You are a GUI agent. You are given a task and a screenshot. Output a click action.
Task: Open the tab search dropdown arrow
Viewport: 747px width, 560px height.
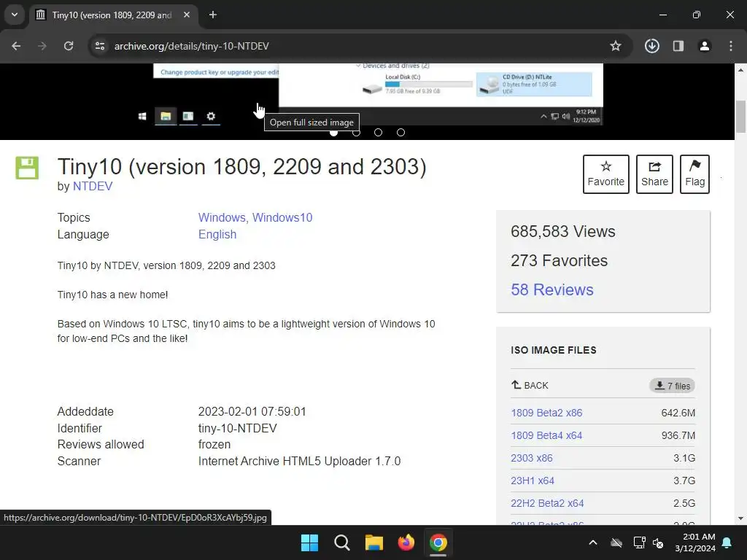(15, 15)
